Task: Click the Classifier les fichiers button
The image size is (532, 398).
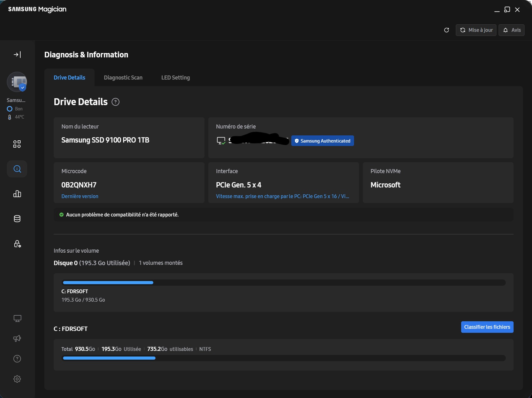Action: tap(487, 327)
